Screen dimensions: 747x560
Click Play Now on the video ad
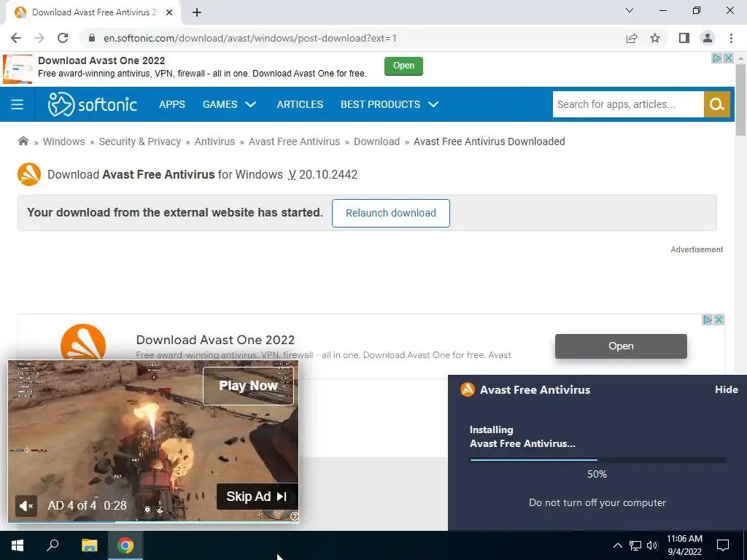point(248,386)
